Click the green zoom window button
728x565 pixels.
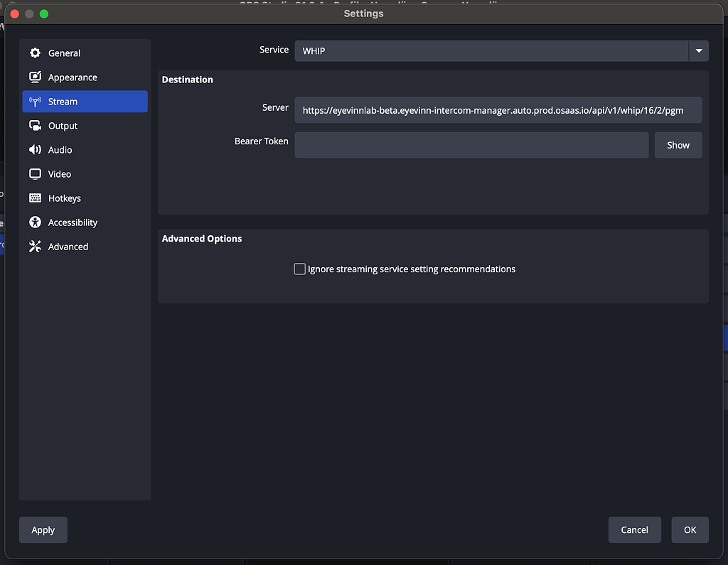(44, 14)
